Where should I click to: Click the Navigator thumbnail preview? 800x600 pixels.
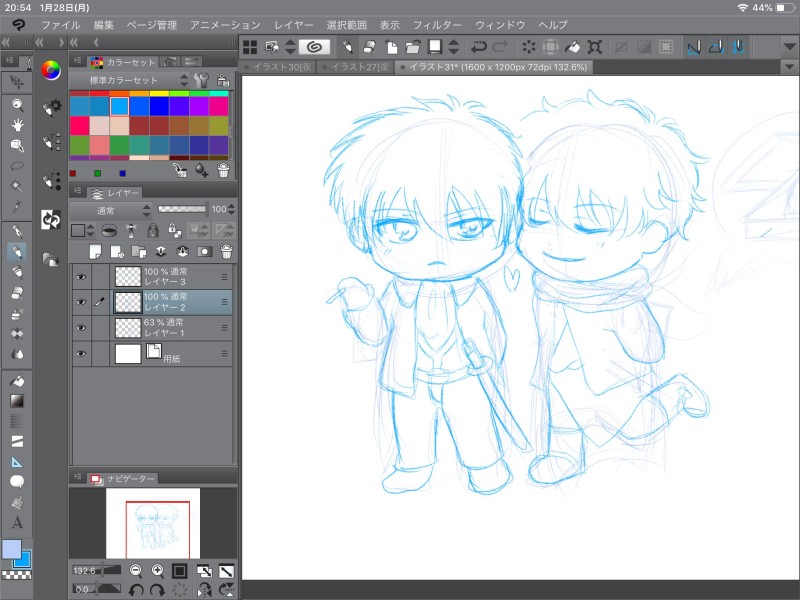coord(153,523)
